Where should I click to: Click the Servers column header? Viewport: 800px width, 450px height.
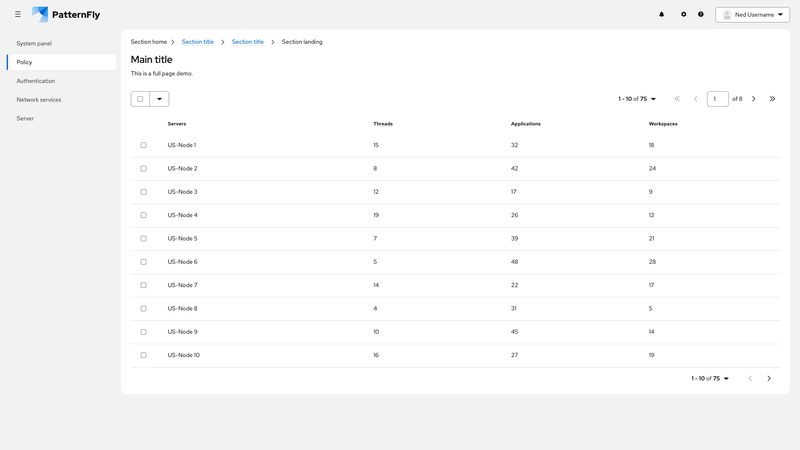[x=177, y=124]
